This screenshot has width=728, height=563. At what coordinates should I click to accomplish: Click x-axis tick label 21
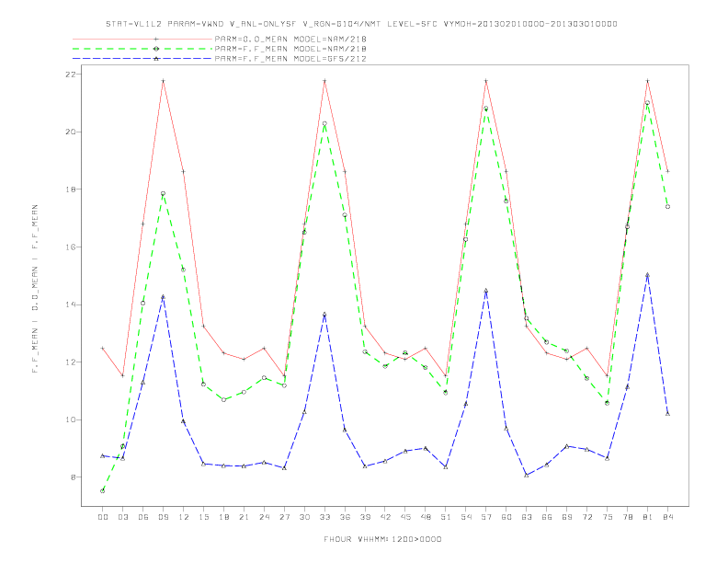(244, 517)
